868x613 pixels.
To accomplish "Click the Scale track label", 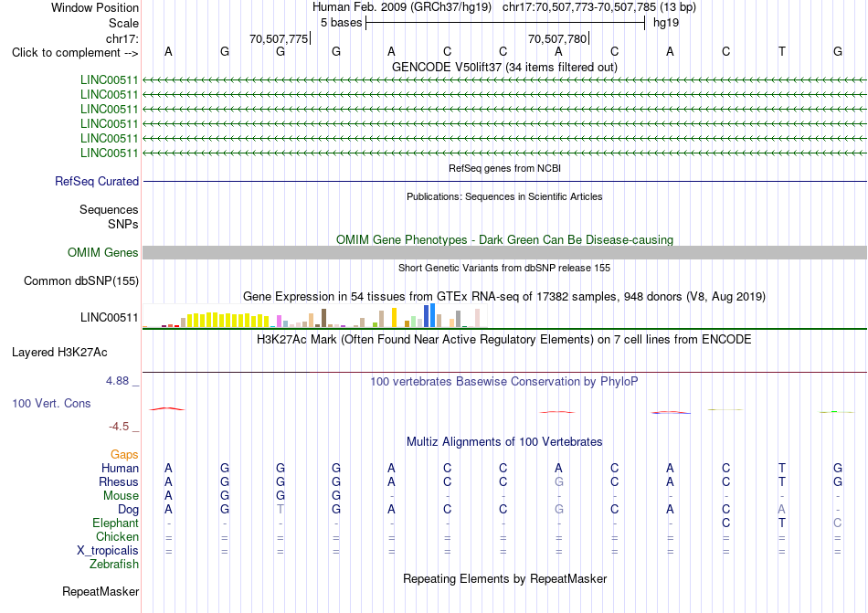I will [x=123, y=23].
